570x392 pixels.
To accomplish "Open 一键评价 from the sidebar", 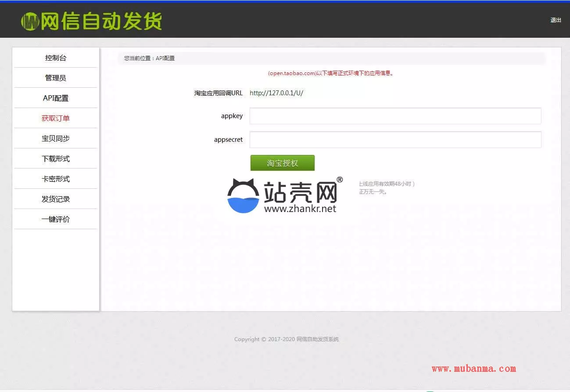I will pyautogui.click(x=56, y=219).
